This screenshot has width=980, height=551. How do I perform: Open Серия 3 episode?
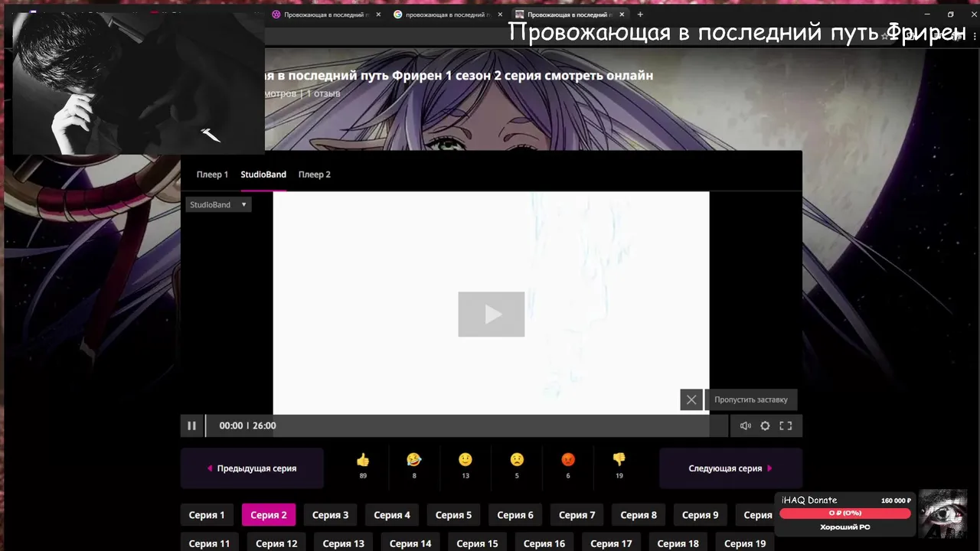tap(330, 515)
